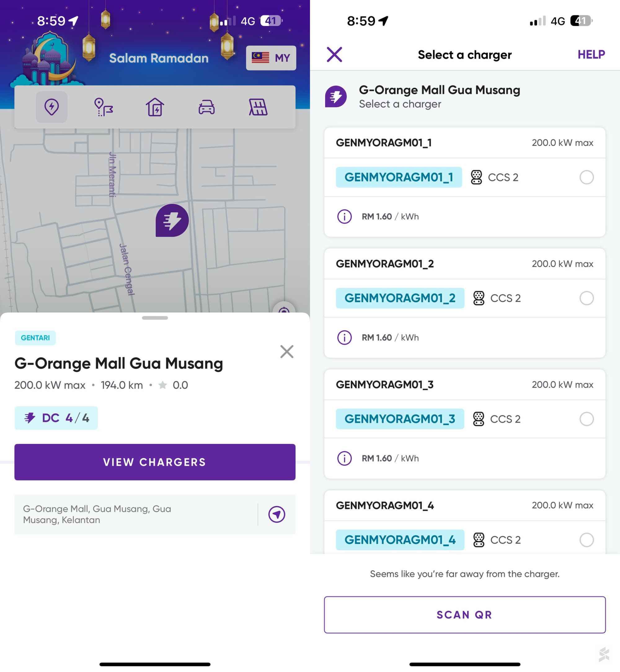Open the HELP link
The width and height of the screenshot is (620, 672).
591,54
